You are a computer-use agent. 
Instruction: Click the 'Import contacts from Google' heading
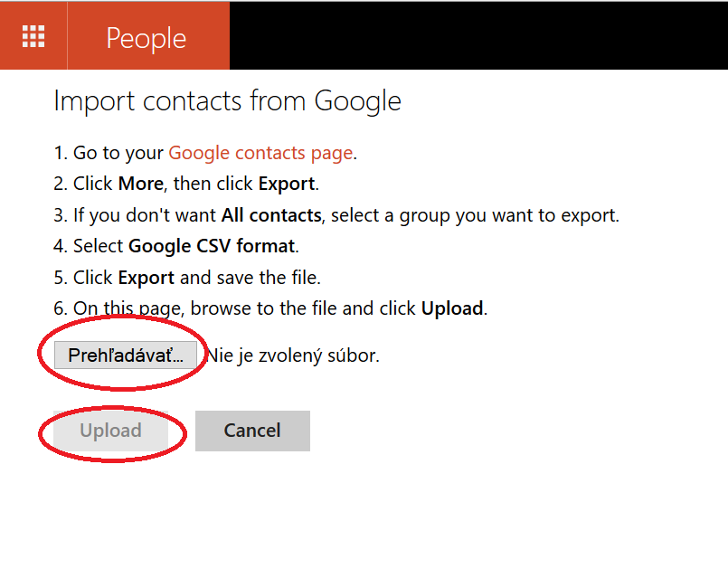click(x=228, y=100)
